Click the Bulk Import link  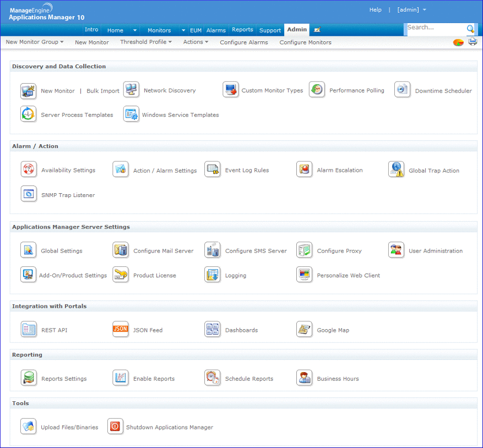pyautogui.click(x=103, y=91)
